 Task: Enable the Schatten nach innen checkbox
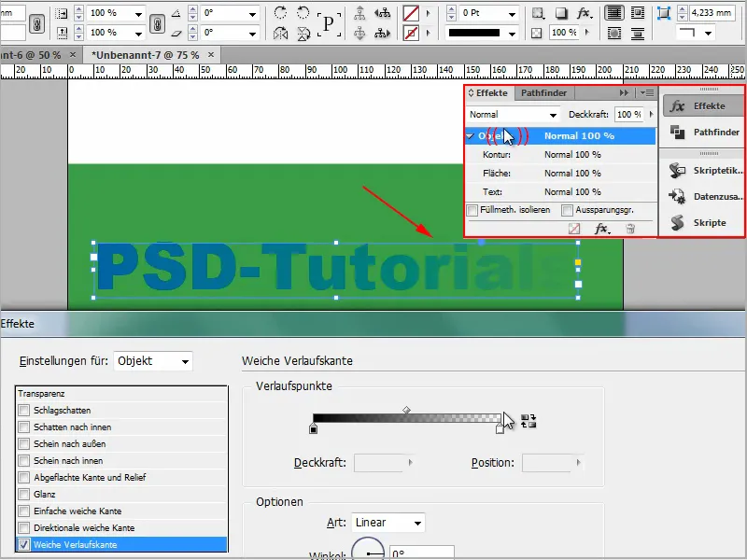click(24, 427)
